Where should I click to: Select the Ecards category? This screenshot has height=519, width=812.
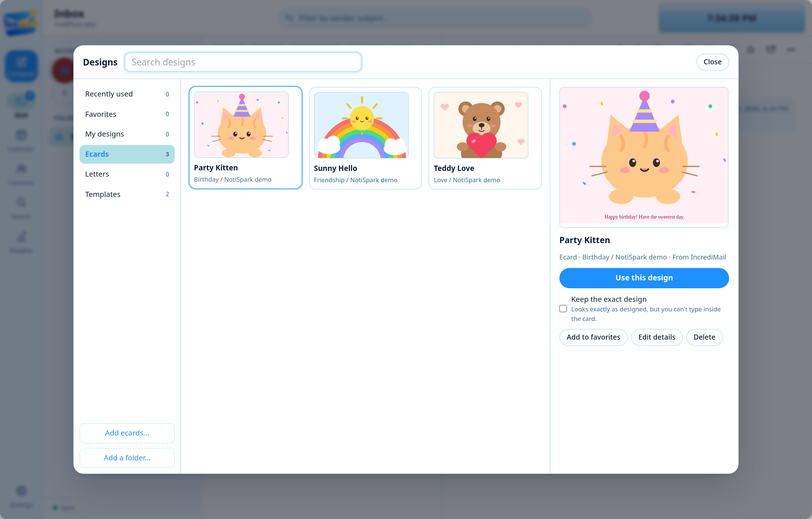pyautogui.click(x=127, y=154)
